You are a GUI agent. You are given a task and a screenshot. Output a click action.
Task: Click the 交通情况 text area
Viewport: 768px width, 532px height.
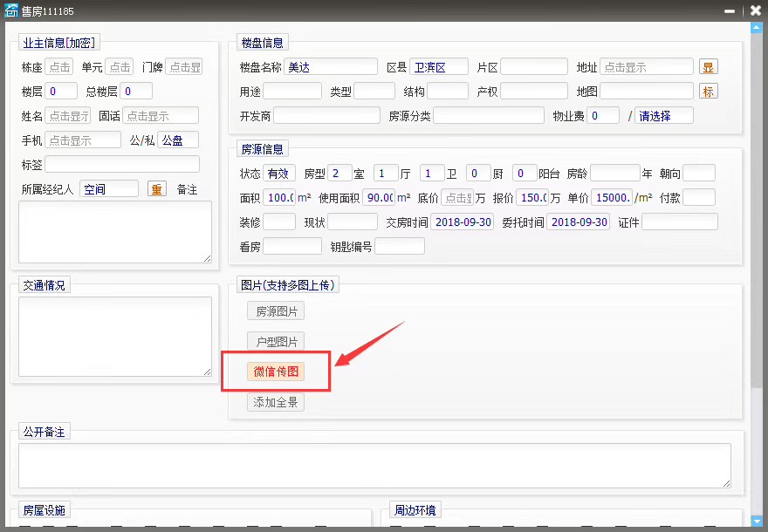click(x=115, y=337)
